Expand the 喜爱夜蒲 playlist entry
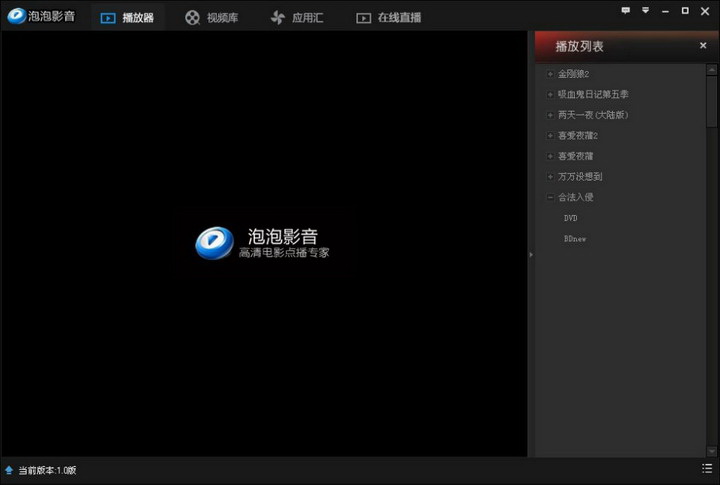This screenshot has height=485, width=720. click(550, 156)
